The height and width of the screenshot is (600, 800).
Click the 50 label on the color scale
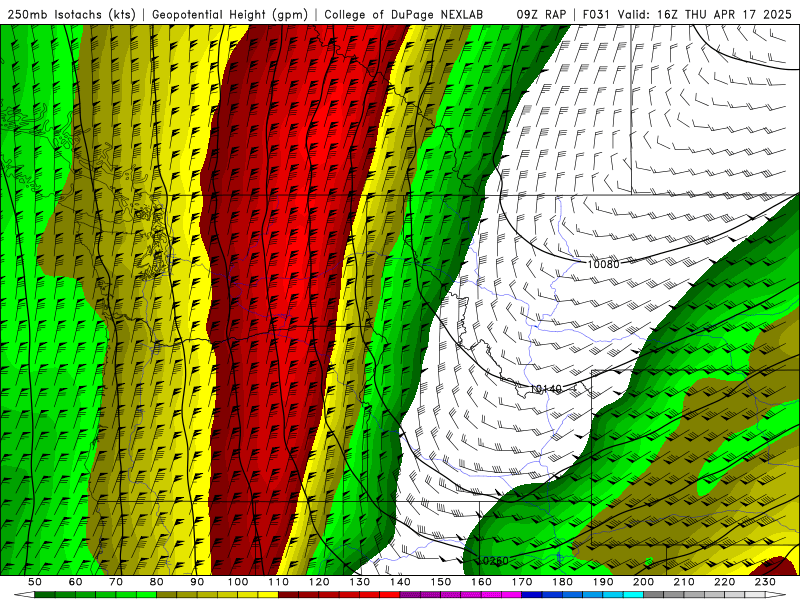(x=34, y=582)
